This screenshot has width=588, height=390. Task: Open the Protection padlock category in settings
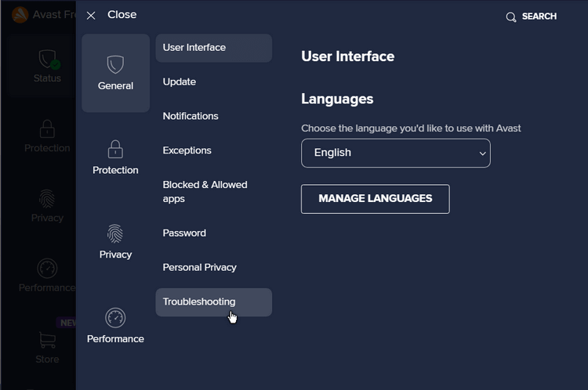point(115,157)
